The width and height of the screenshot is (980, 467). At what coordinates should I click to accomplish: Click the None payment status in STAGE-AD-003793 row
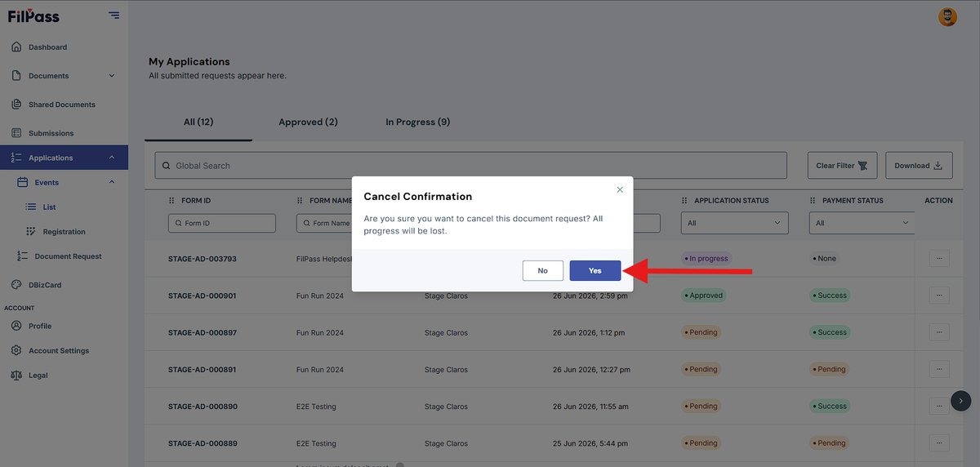[x=825, y=259]
